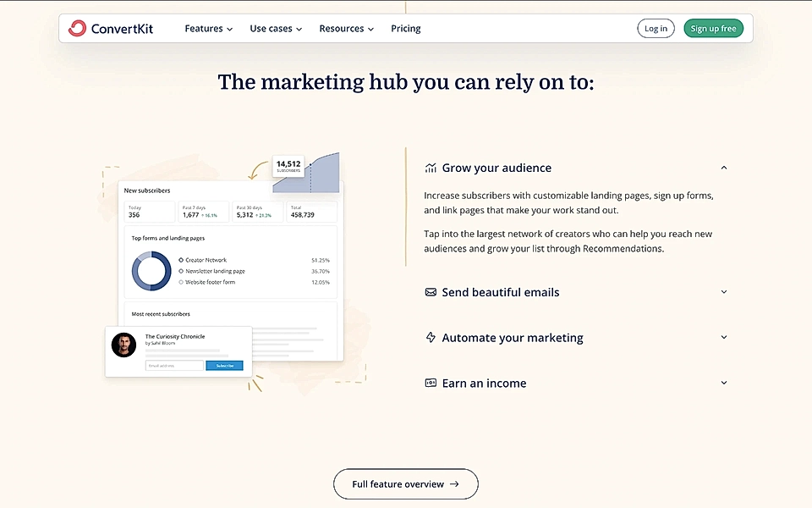Click the email address input field
Screen dimensions: 812x508
coord(174,365)
